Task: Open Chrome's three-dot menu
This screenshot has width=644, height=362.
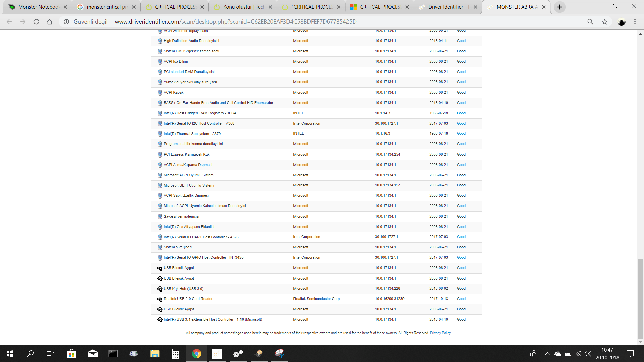Action: click(635, 22)
